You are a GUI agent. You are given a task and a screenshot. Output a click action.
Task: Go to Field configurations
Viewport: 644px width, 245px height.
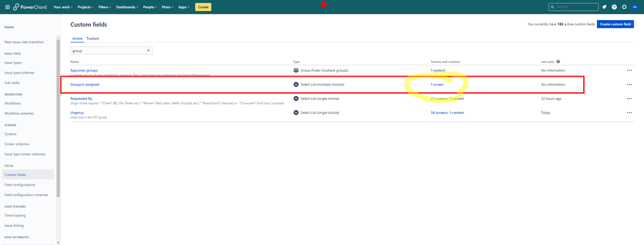click(20, 184)
